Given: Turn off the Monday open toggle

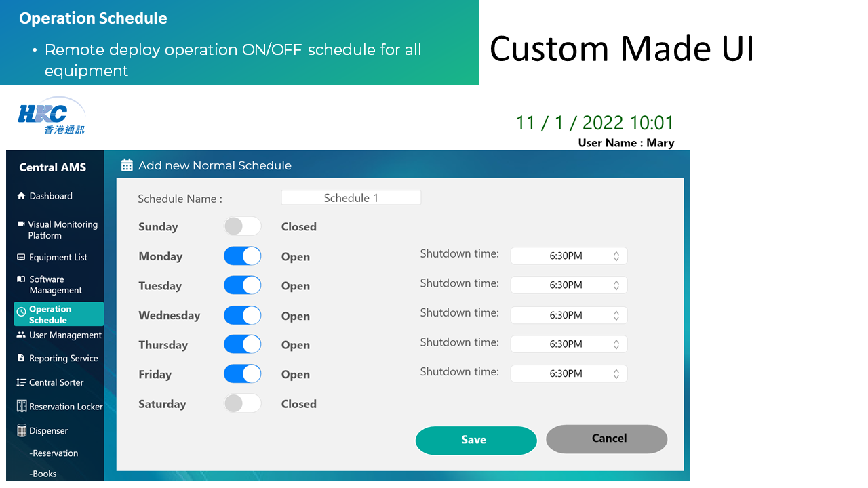Looking at the screenshot, I should click(243, 256).
